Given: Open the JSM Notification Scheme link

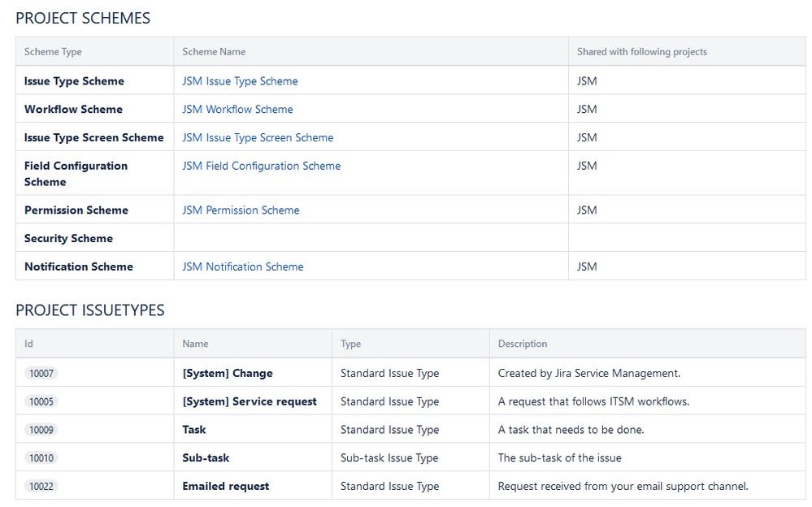Looking at the screenshot, I should click(242, 266).
